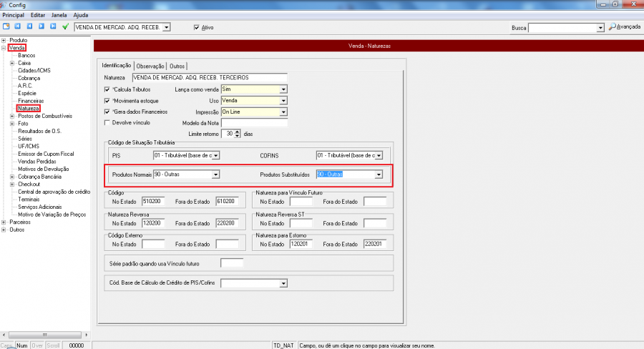Click the new record toolbar icon
This screenshot has width=644, height=349.
6,27
